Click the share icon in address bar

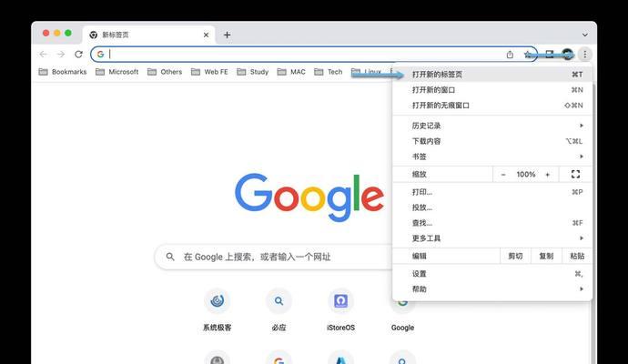510,55
